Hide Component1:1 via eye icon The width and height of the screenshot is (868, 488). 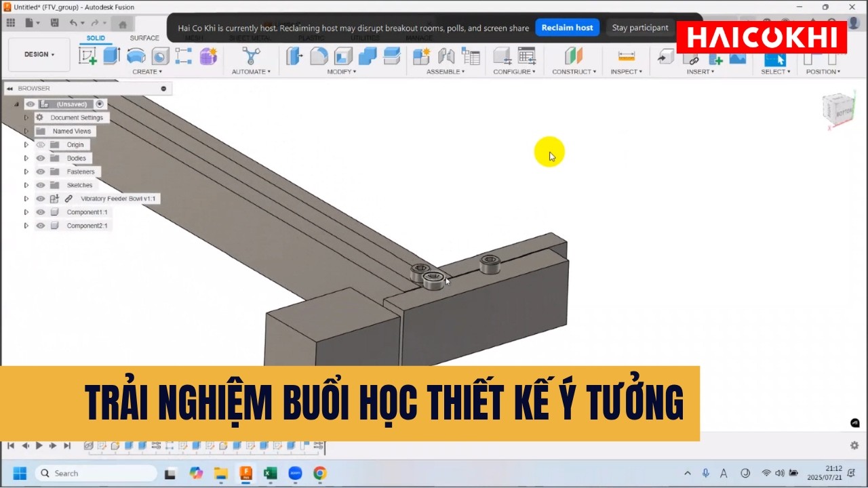(40, 212)
